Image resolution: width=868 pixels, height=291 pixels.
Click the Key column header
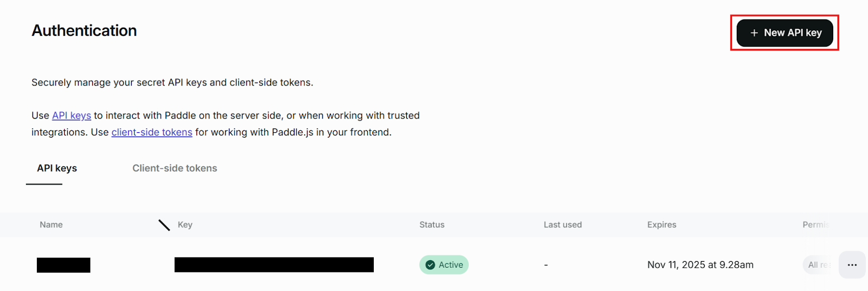coord(185,225)
